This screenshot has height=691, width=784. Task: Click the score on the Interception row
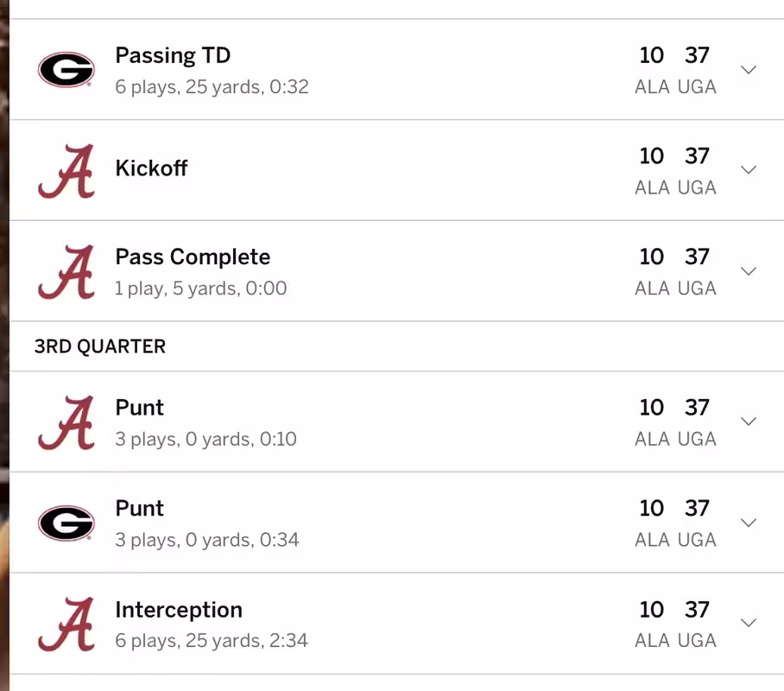(x=674, y=610)
